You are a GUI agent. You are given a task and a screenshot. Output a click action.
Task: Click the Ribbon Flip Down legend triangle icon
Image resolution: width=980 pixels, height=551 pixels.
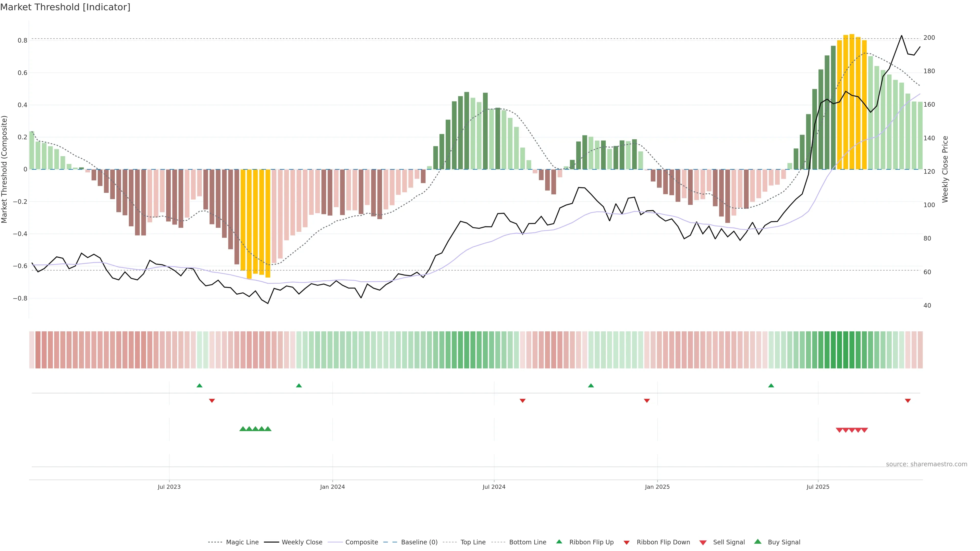(627, 542)
